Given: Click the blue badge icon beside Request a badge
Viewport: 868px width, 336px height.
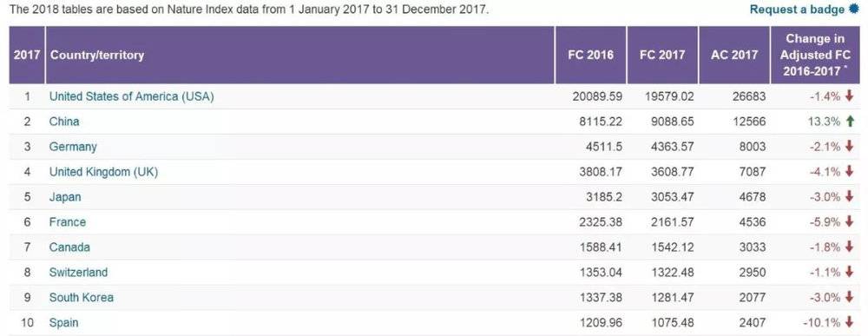Looking at the screenshot, I should click(855, 9).
